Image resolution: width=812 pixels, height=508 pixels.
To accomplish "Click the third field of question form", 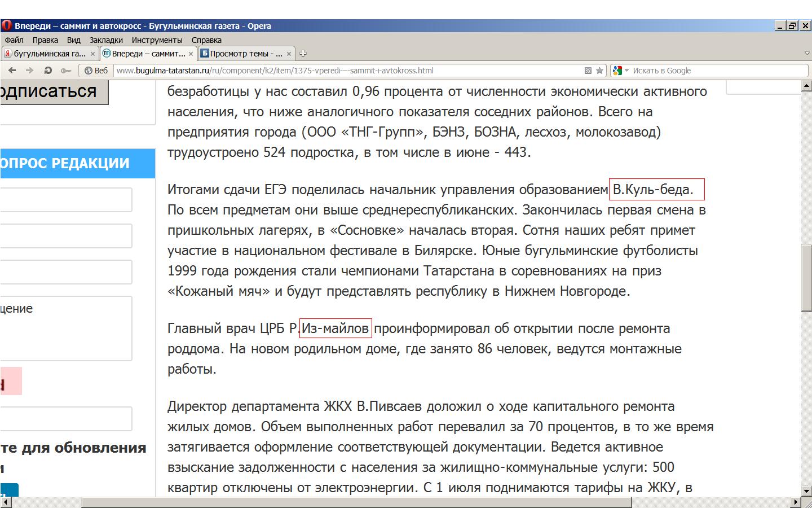I will [66, 272].
